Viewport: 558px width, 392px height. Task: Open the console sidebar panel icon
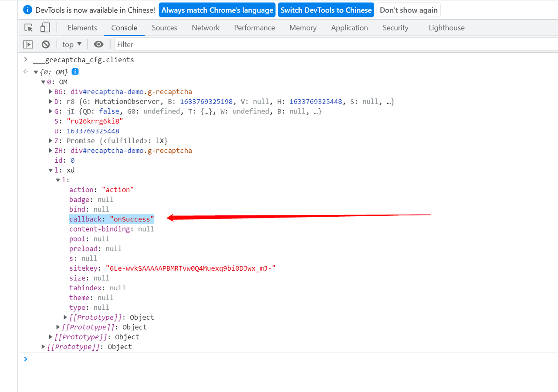(x=28, y=44)
